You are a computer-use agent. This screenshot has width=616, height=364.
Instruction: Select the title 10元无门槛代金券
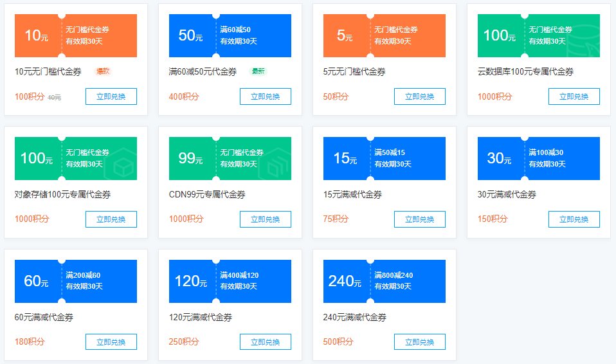tap(48, 71)
